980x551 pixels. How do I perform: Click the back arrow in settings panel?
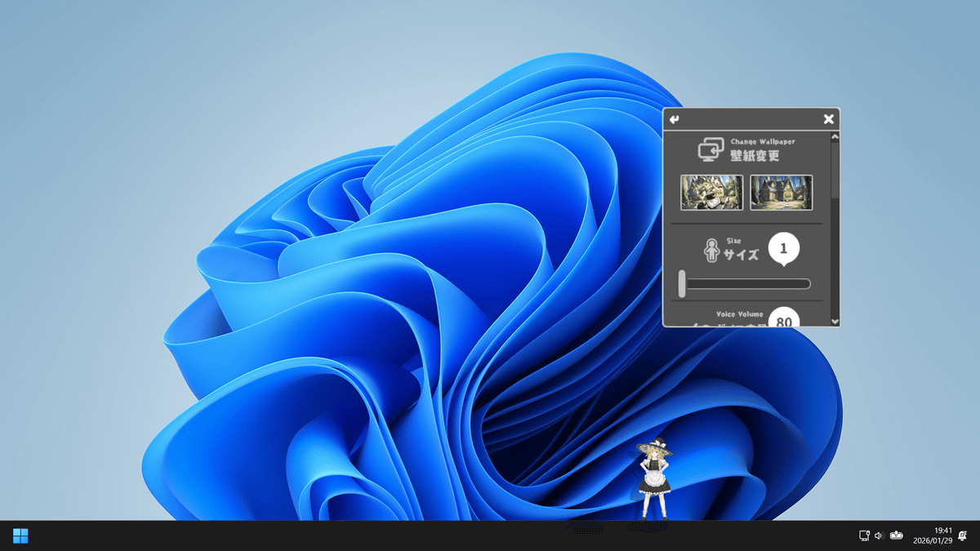(674, 120)
